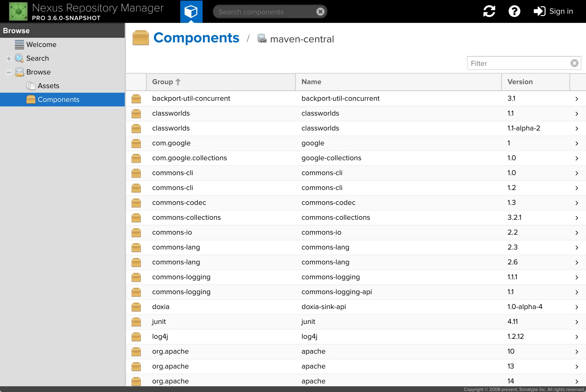586x392 pixels.
Task: Select org.apache version 14 row
Action: point(356,381)
